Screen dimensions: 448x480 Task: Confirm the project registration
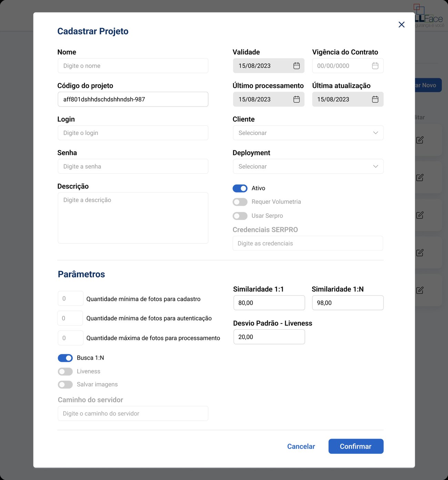(356, 446)
